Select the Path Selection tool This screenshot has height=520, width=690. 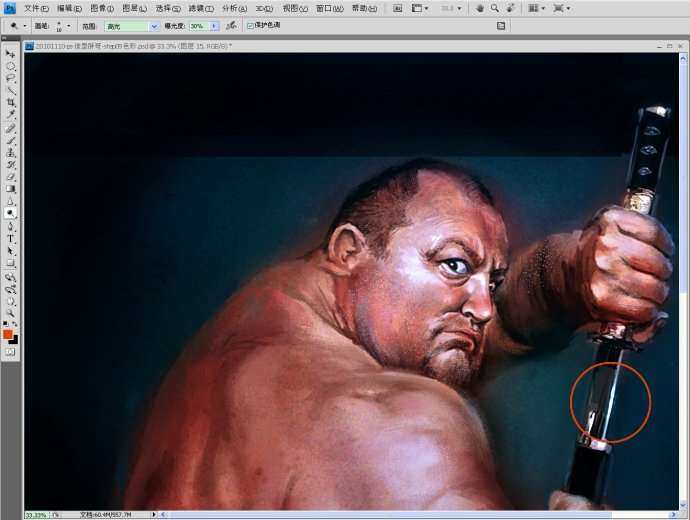click(10, 251)
